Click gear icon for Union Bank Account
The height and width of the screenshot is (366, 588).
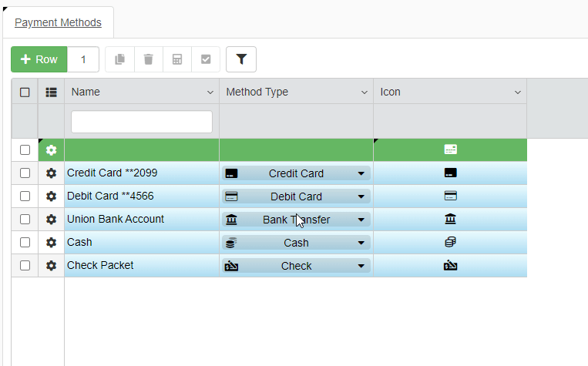(51, 220)
